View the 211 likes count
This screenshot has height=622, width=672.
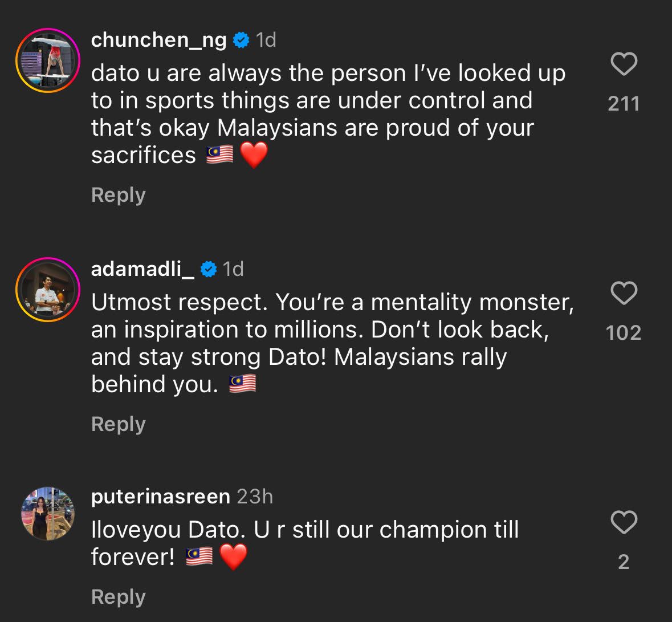[624, 104]
